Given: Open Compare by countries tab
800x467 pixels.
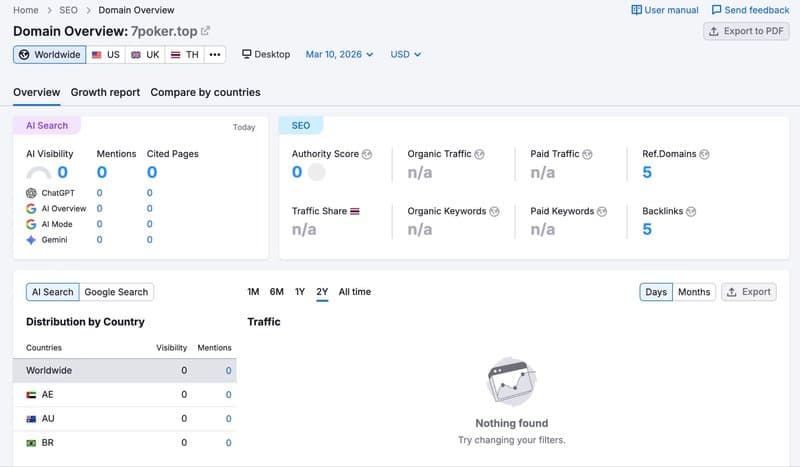Looking at the screenshot, I should pos(205,92).
